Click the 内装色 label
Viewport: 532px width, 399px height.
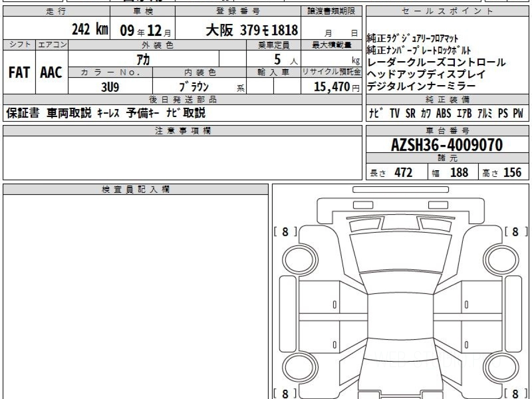pos(199,72)
